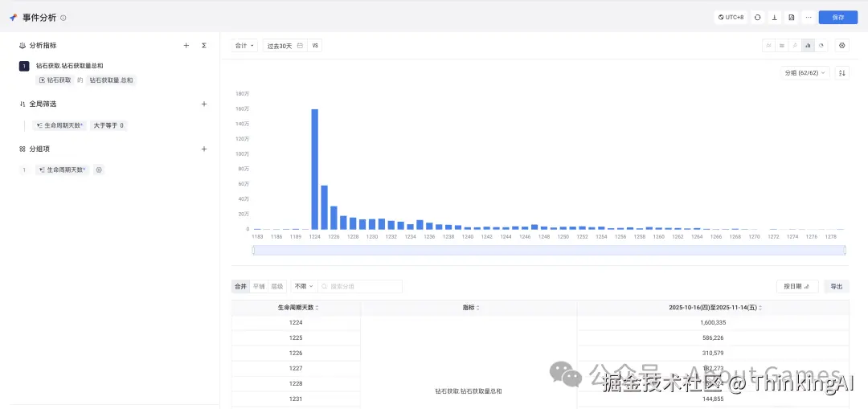This screenshot has width=868, height=409.
Task: Select the third chart type icon
Action: [795, 45]
